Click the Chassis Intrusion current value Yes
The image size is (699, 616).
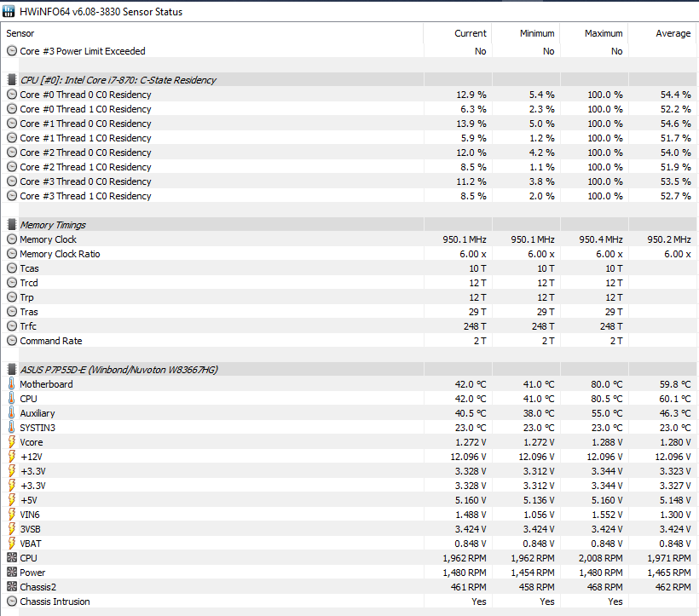pos(479,602)
